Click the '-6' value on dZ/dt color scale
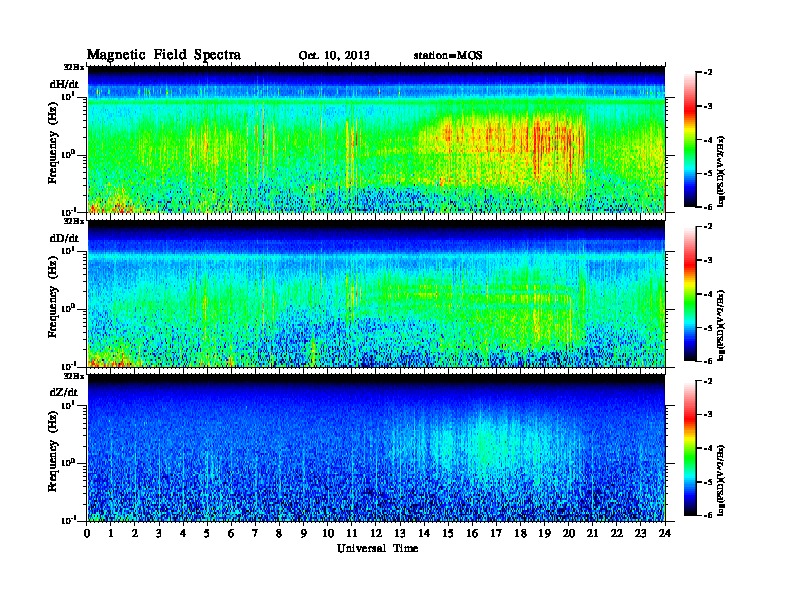The width and height of the screenshot is (792, 612). [x=708, y=515]
